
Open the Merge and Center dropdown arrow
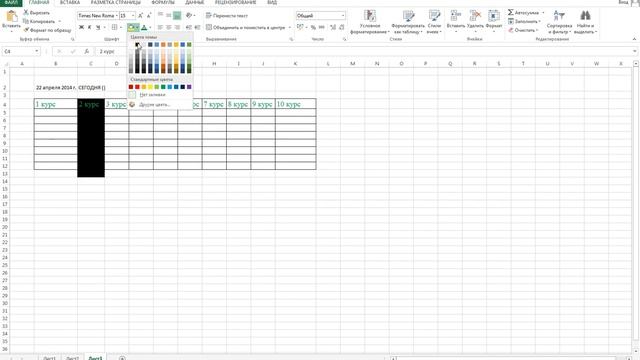290,27
